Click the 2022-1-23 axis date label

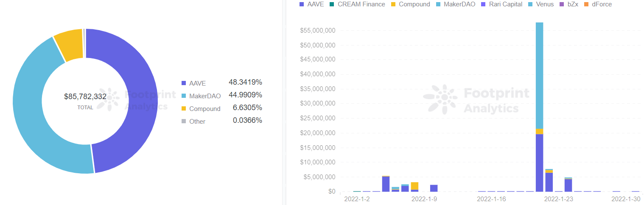coord(559,198)
